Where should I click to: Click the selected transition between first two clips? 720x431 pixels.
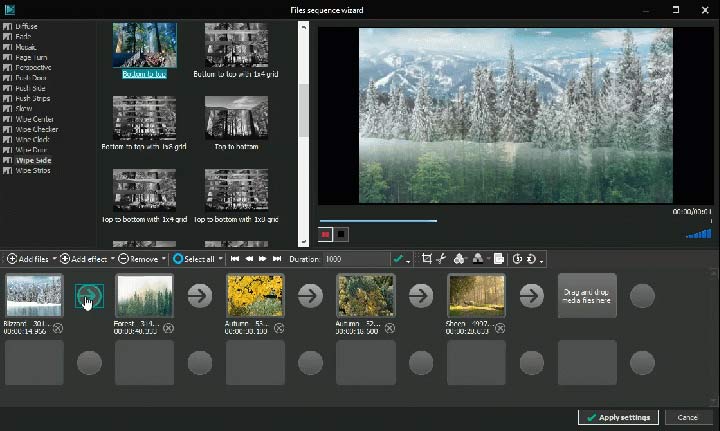click(x=89, y=296)
